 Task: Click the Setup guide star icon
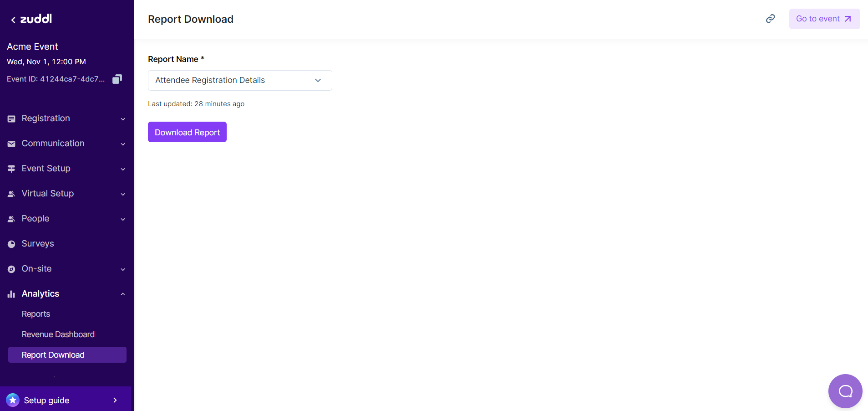point(13,400)
